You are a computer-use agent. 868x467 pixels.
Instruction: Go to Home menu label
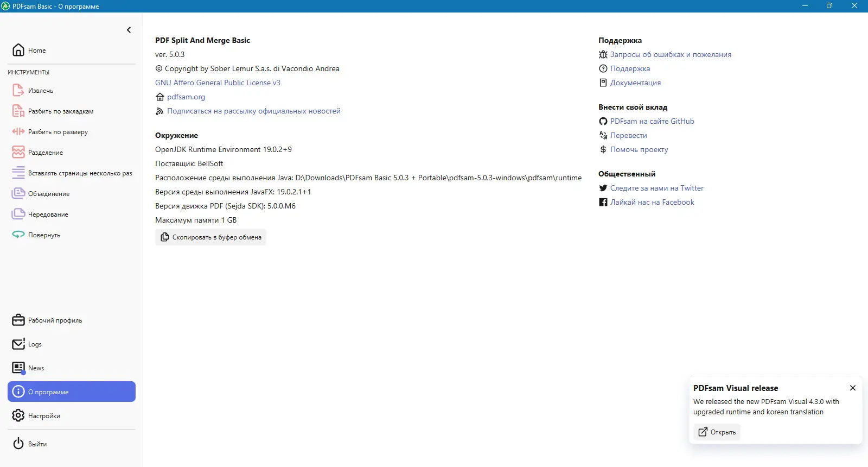click(x=37, y=51)
